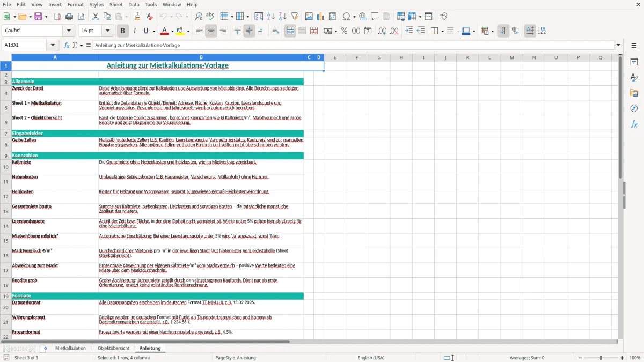Open the sidebar Navigator panel
This screenshot has height=362, width=644.
pos(634,108)
